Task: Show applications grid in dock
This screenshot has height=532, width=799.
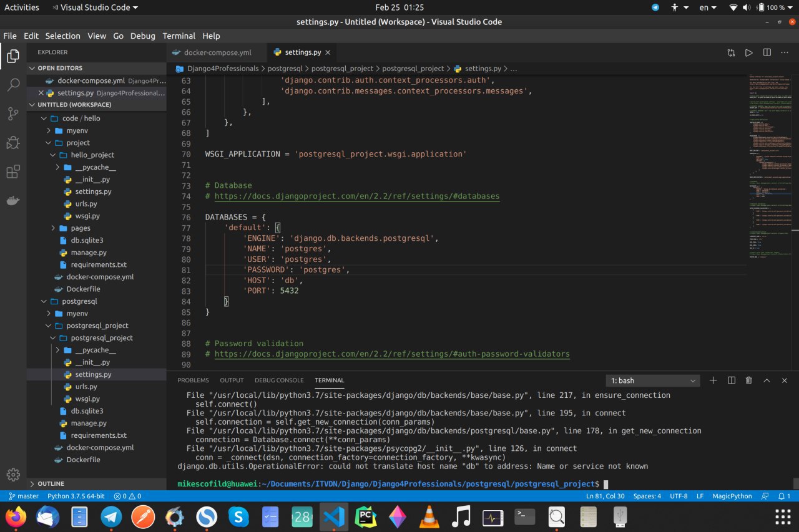Action: tap(782, 516)
